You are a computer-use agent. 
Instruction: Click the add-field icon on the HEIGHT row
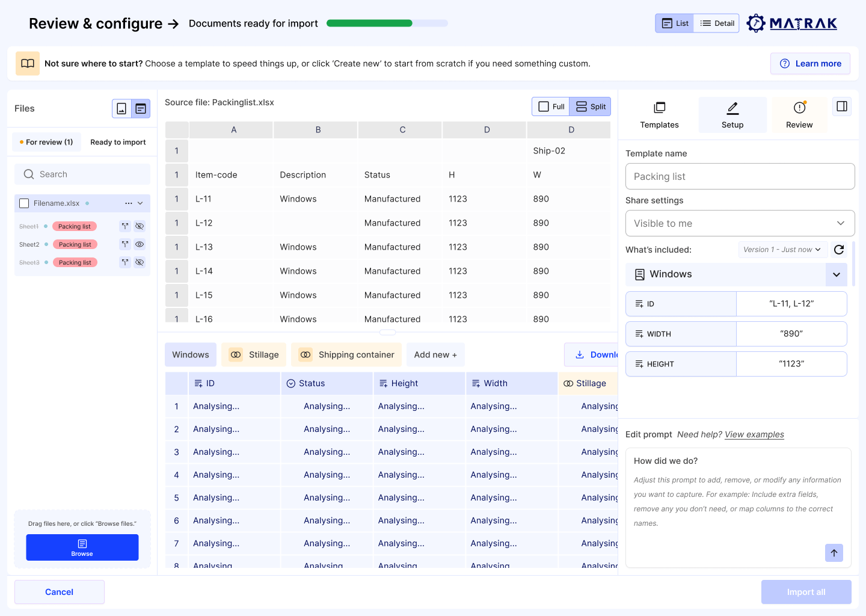[639, 364]
